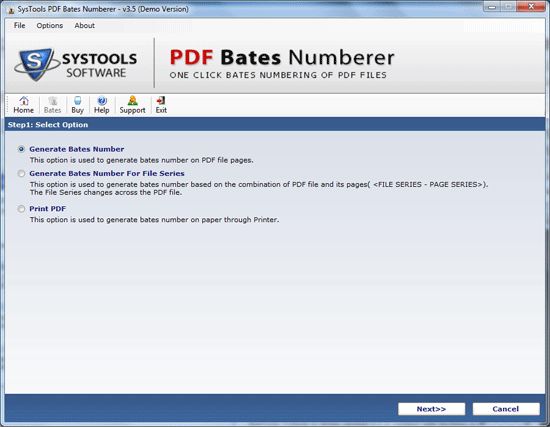The height and width of the screenshot is (427, 550).
Task: Click the SysTools Software shield logo
Action: tap(36, 65)
